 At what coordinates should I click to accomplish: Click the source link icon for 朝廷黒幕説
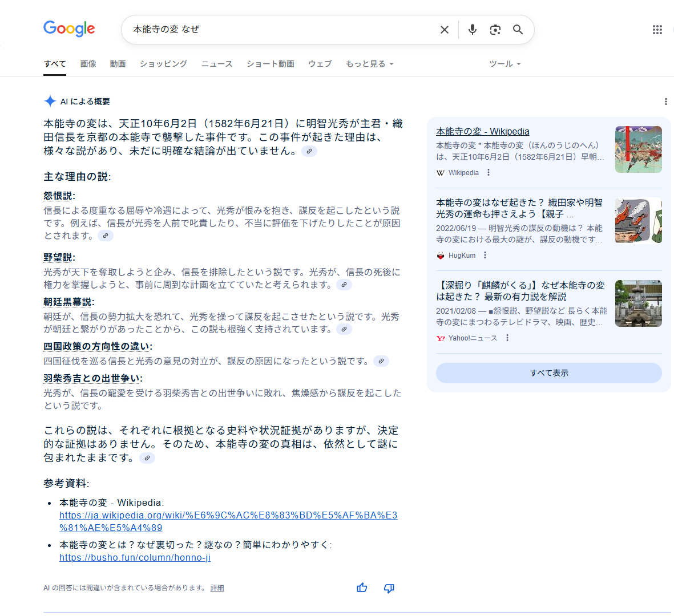click(x=344, y=329)
